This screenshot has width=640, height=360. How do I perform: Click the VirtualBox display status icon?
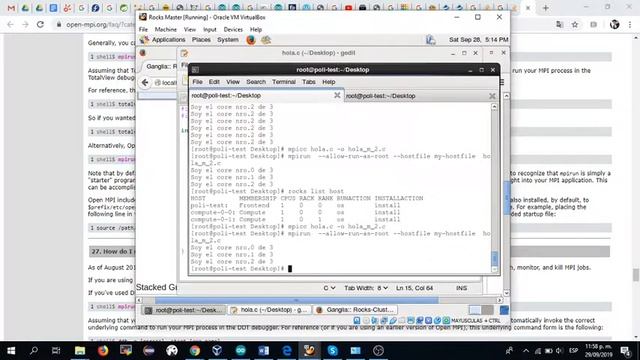click(411, 321)
